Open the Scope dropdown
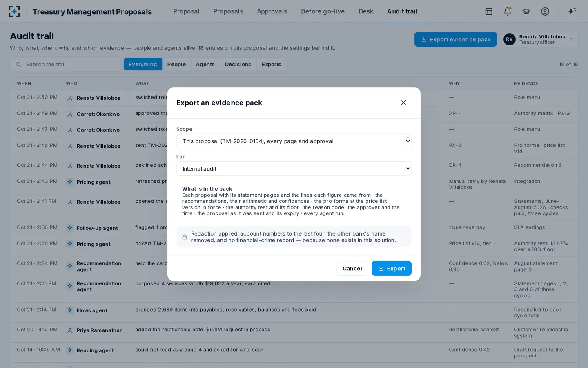Screen dimensions: 588x368 click(x=294, y=141)
